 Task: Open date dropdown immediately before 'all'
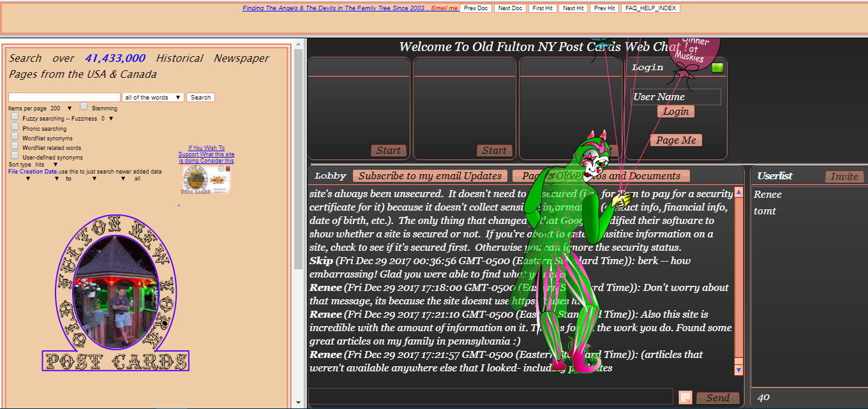123,179
